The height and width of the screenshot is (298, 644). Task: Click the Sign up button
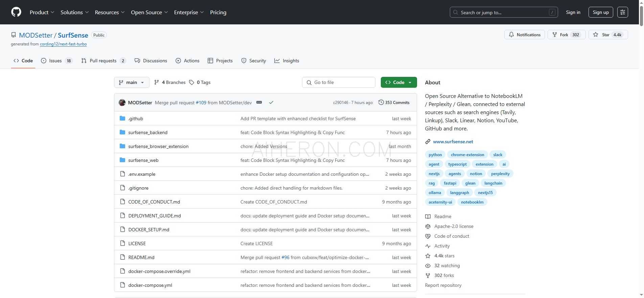601,12
